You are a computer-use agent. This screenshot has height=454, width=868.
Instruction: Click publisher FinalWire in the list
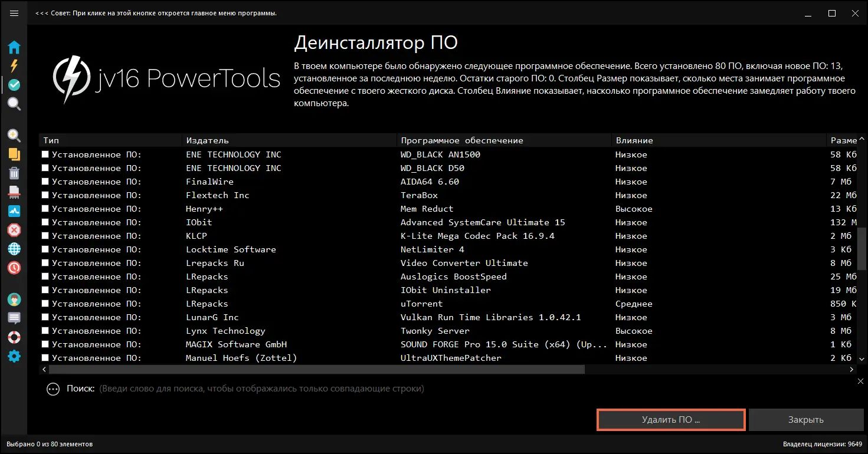209,182
